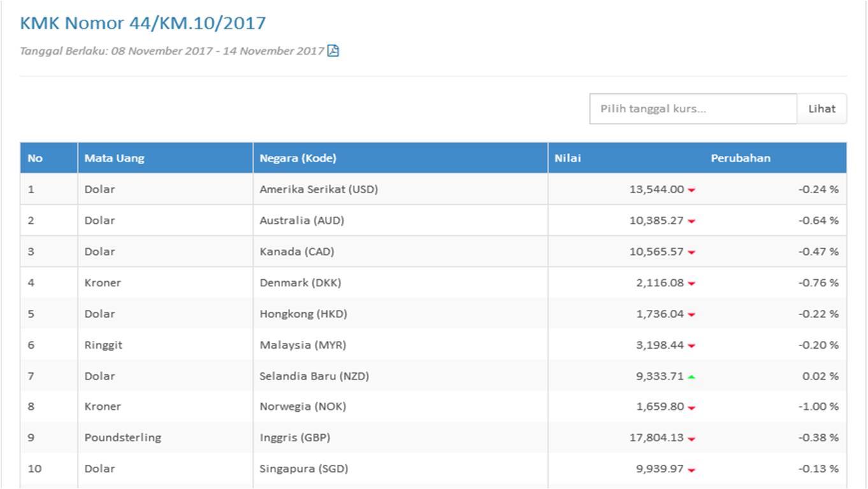Select the value 9,939.97
The height and width of the screenshot is (489, 868).
(x=660, y=469)
